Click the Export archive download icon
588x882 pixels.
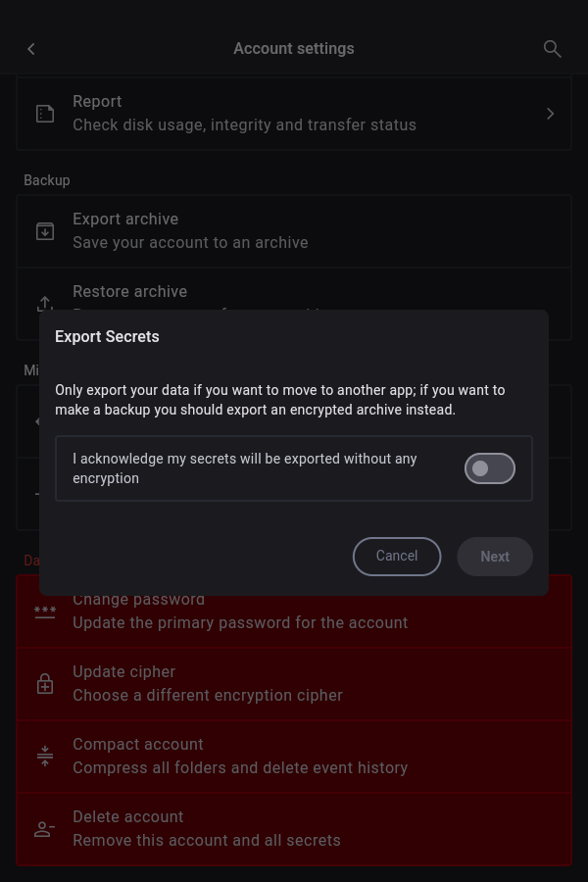point(45,231)
